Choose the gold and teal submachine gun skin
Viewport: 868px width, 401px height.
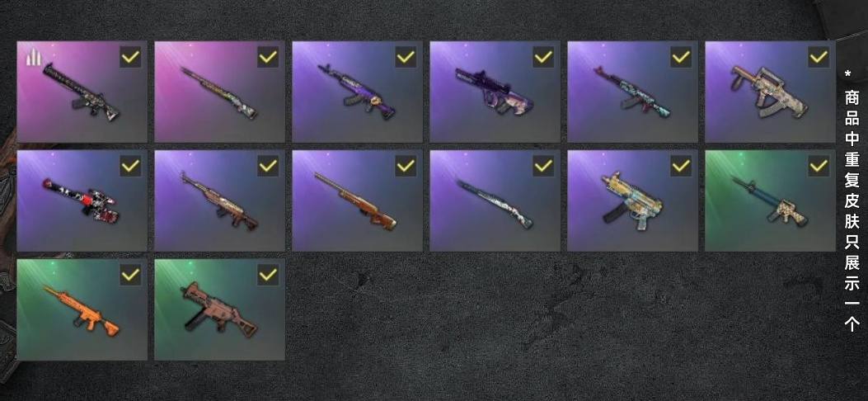632,200
